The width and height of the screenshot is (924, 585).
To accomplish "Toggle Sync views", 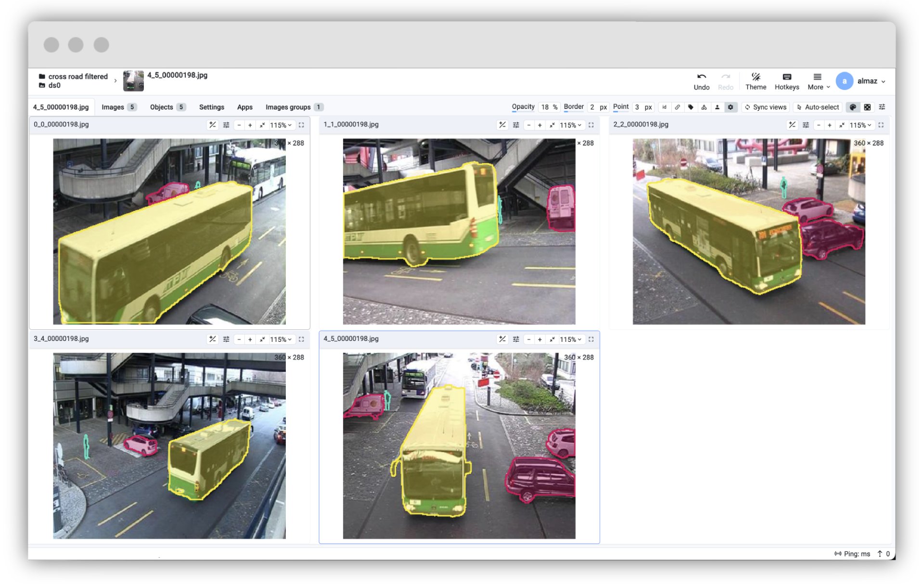I will coord(765,107).
